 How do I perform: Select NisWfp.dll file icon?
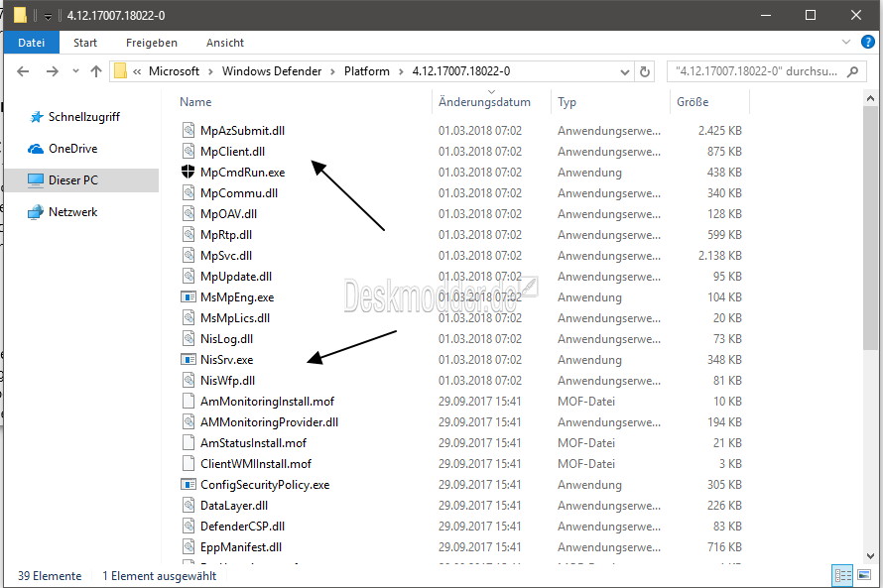coord(189,381)
